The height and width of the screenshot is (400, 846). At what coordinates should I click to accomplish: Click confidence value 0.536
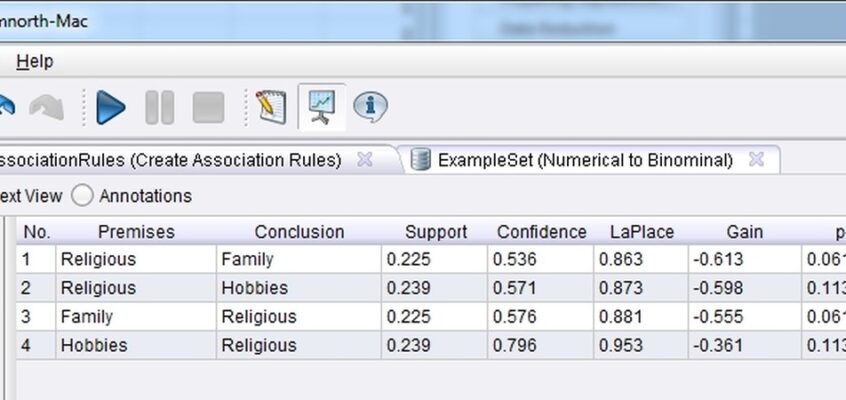pyautogui.click(x=541, y=260)
